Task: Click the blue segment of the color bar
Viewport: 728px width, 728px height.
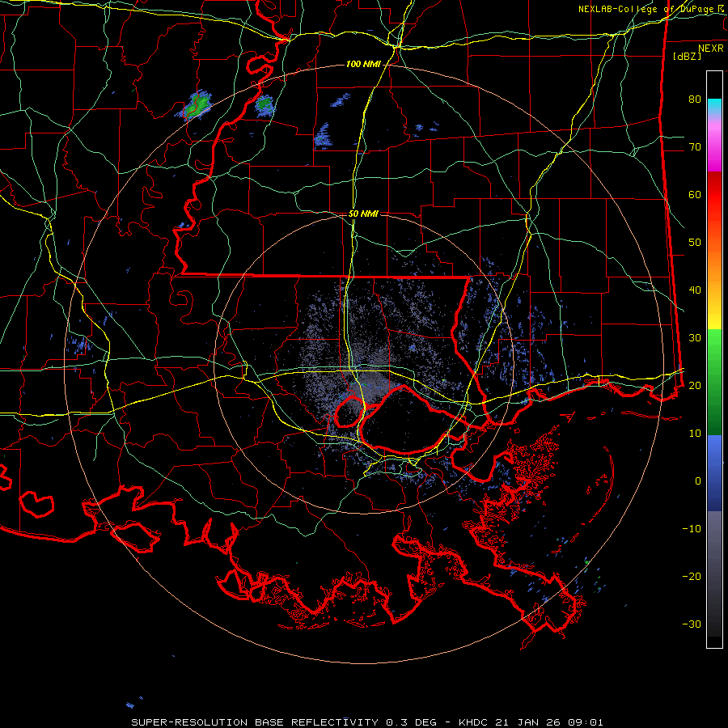Action: (714, 473)
